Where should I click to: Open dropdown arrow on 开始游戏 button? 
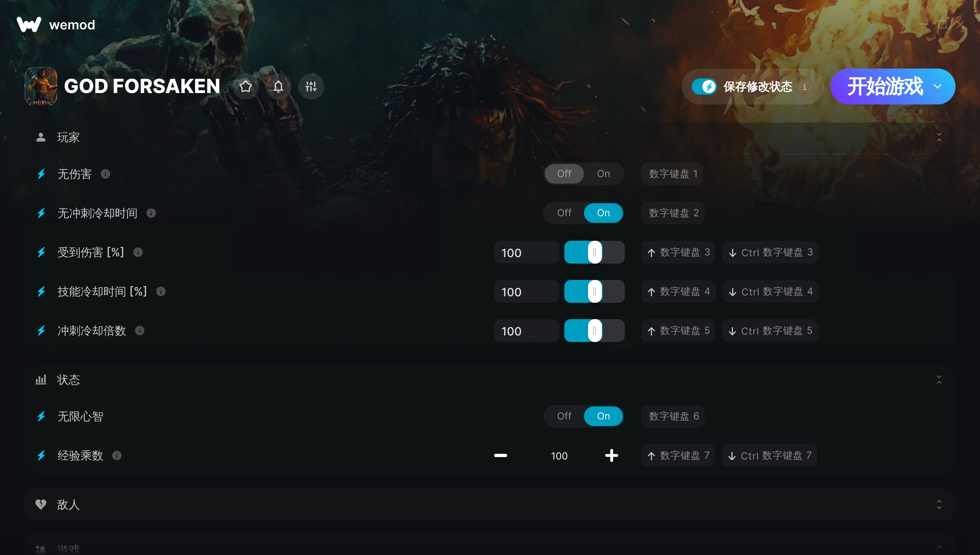point(938,87)
